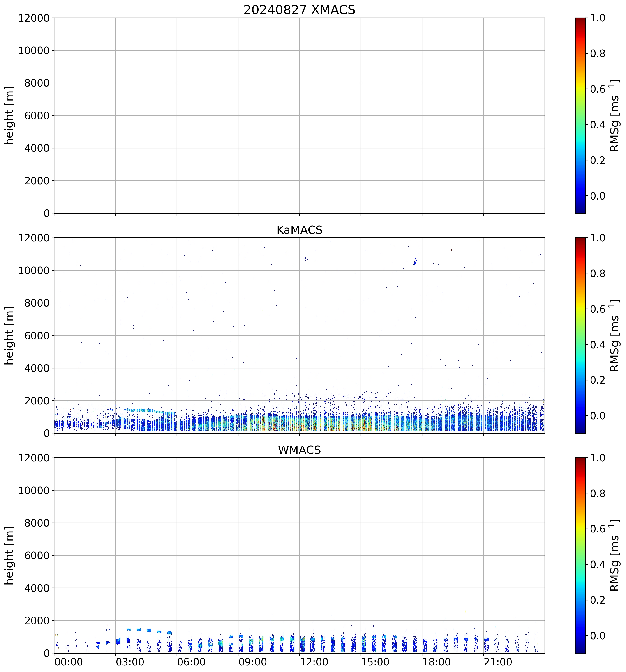Click the WMACS panel colorbar
The image size is (626, 672).
click(580, 555)
